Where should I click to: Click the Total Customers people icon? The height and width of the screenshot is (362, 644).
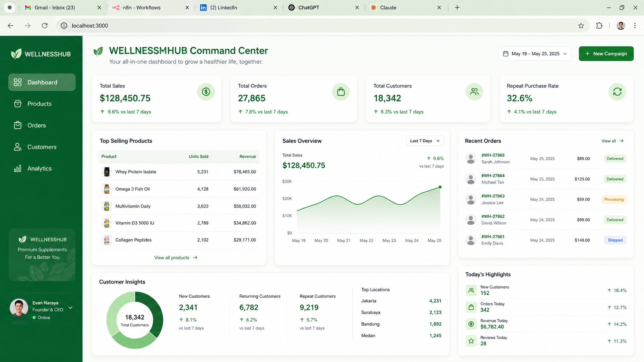474,92
